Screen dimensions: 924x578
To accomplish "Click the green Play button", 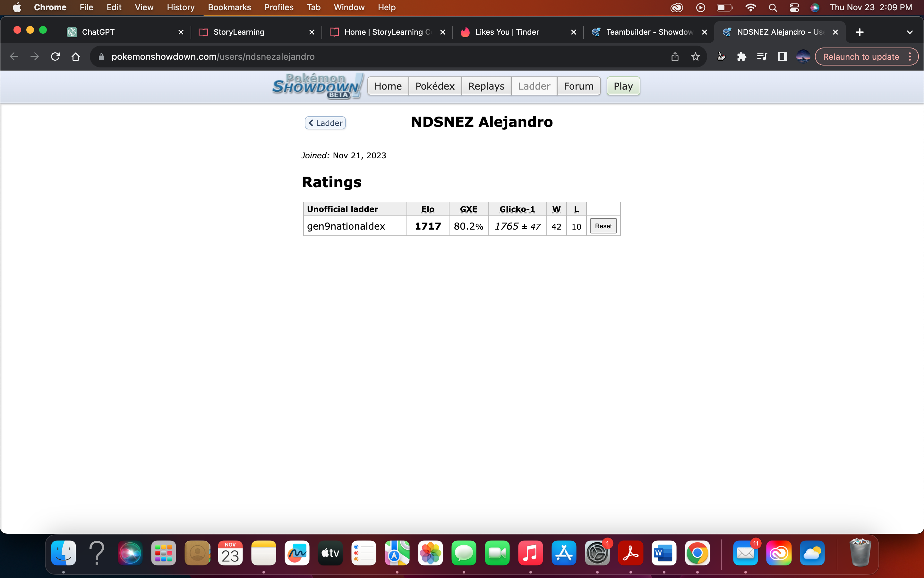I will coord(623,86).
